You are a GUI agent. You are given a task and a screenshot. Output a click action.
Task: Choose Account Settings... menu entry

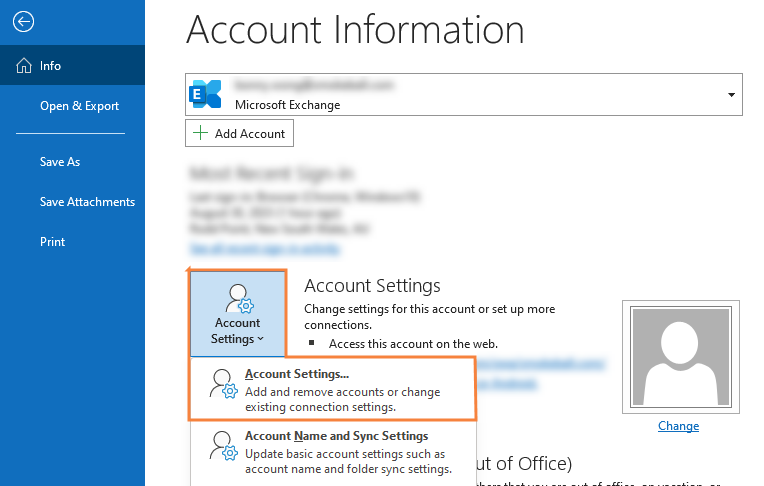(x=332, y=389)
